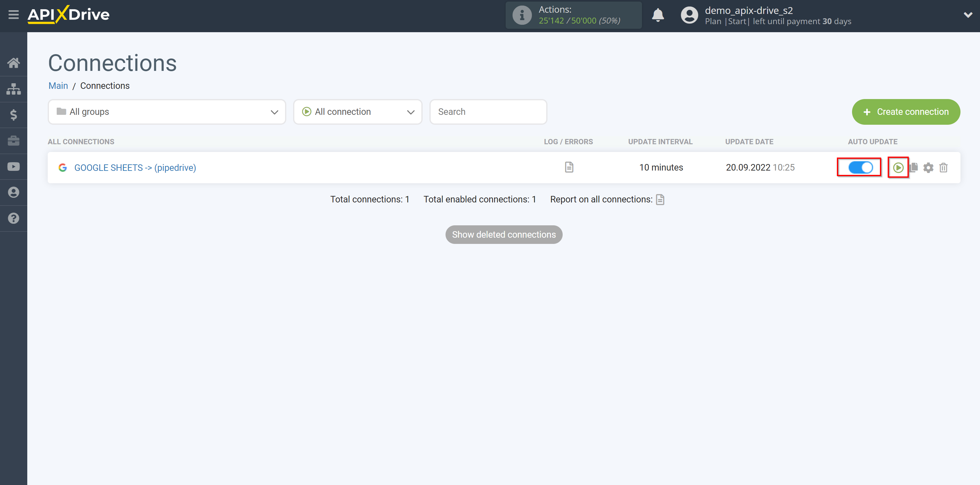Click the report icon next to all connections

coord(661,199)
